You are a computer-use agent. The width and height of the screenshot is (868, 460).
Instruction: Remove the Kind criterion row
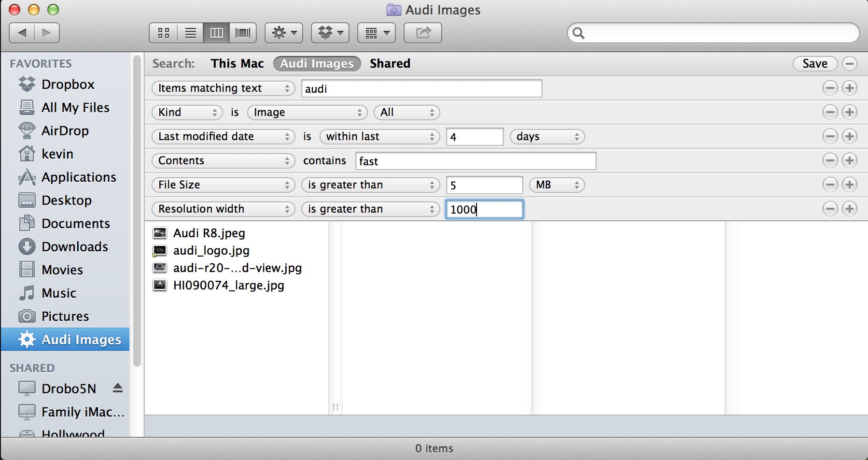(x=830, y=112)
